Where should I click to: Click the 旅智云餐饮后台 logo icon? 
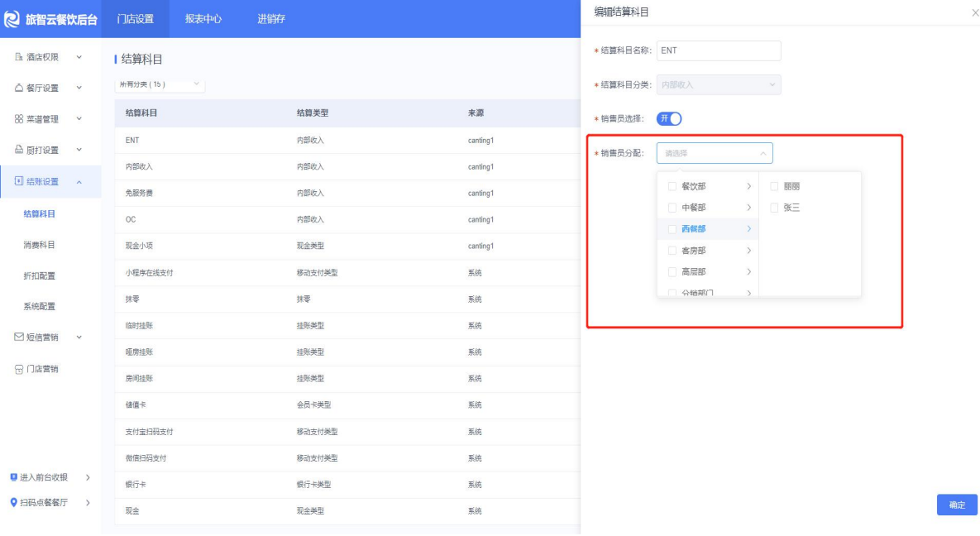point(12,19)
